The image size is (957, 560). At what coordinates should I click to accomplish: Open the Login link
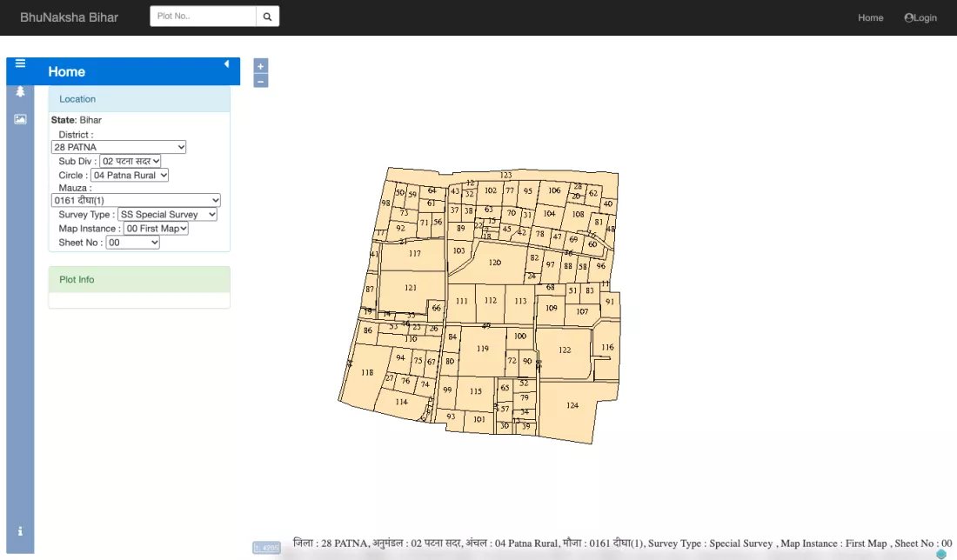(x=920, y=17)
